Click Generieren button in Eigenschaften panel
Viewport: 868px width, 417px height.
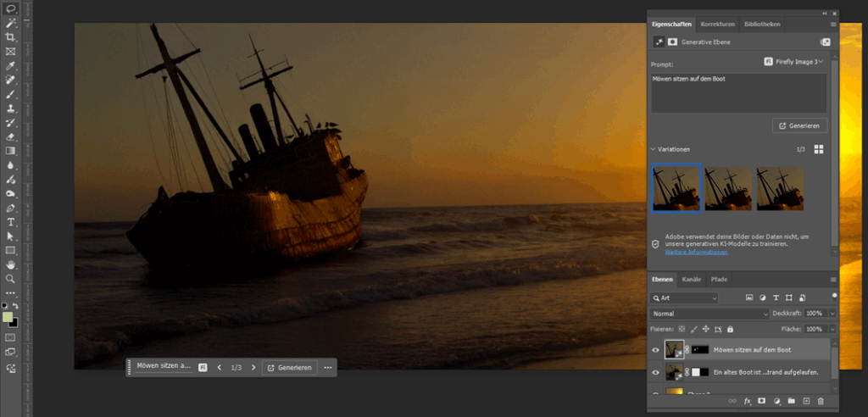(800, 125)
